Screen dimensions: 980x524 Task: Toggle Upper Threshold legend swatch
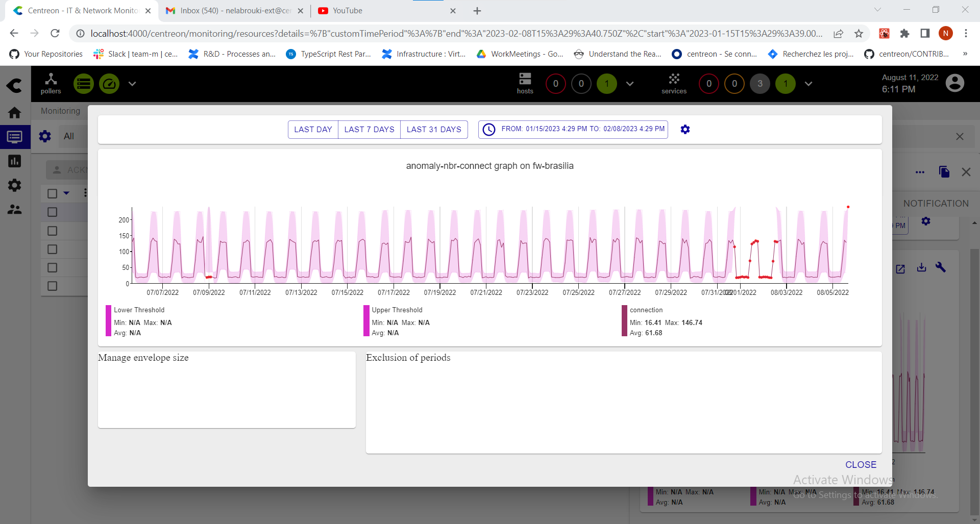[366, 321]
